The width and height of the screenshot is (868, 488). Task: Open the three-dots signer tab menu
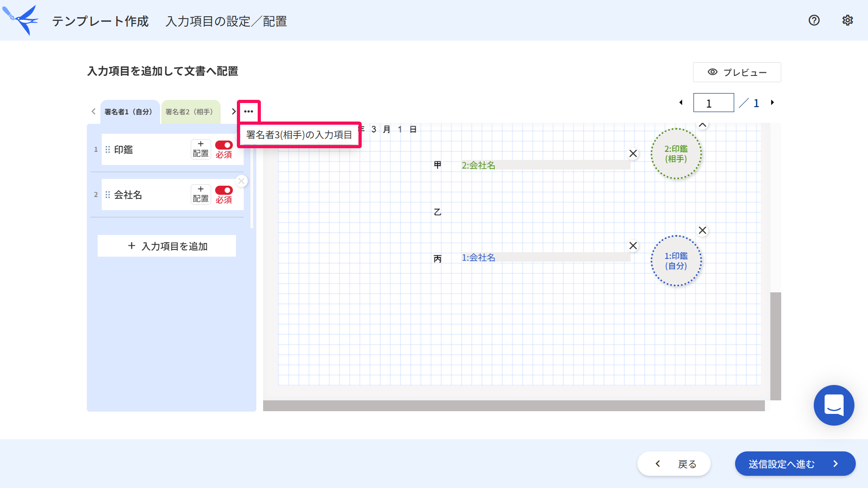(249, 112)
